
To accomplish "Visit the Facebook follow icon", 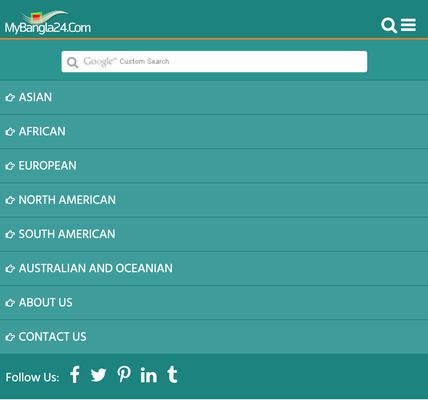I will 75,374.
